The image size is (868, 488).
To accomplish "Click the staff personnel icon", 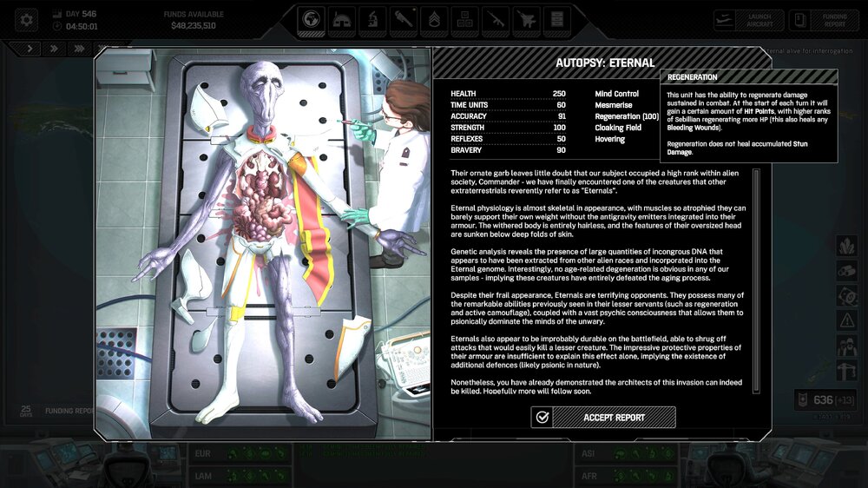I will 847,346.
